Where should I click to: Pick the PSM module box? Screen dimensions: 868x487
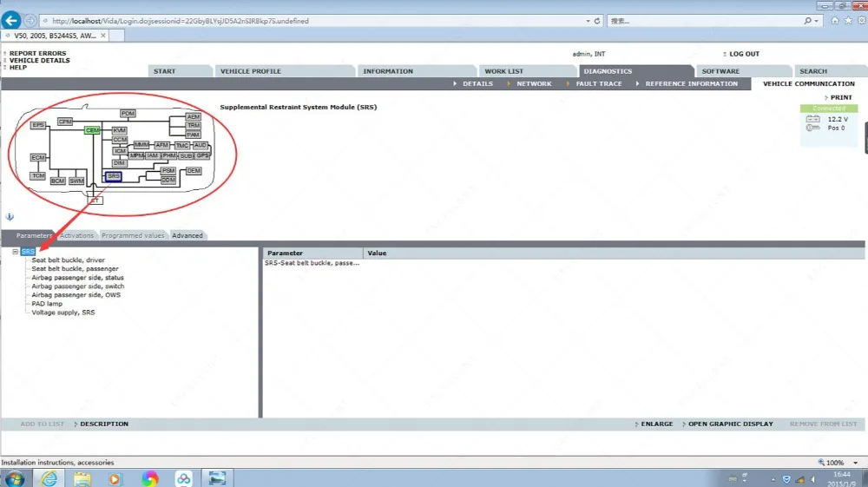click(168, 171)
